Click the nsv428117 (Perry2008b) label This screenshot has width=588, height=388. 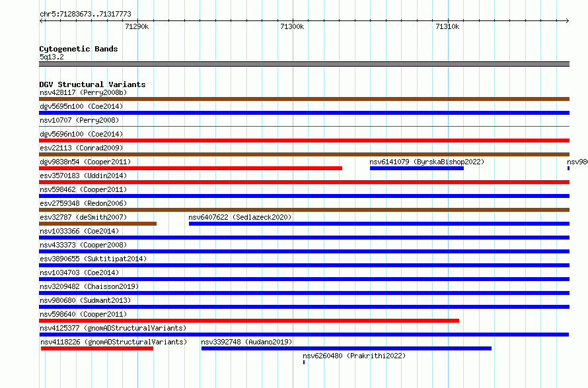pyautogui.click(x=83, y=92)
